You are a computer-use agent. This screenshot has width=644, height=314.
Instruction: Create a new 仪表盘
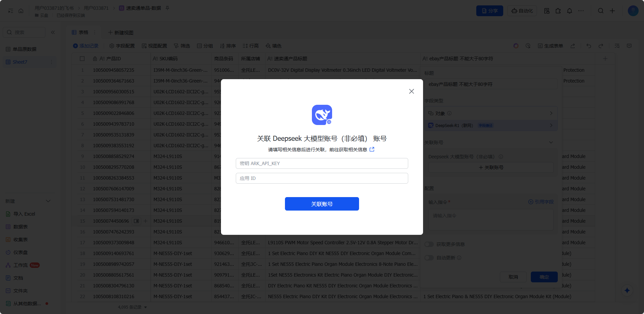20,252
